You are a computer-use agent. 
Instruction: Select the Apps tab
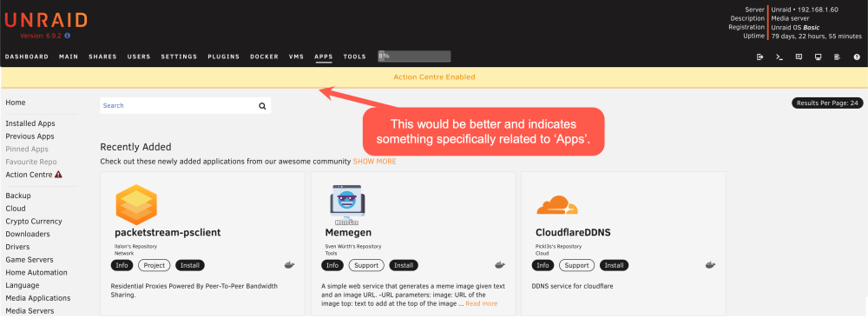(x=323, y=56)
